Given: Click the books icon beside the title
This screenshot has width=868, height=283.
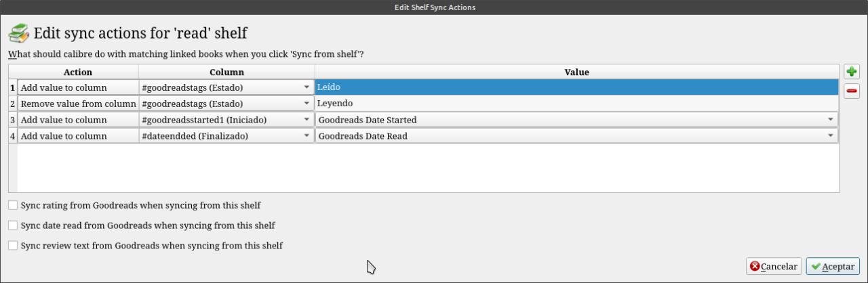Looking at the screenshot, I should [x=18, y=32].
